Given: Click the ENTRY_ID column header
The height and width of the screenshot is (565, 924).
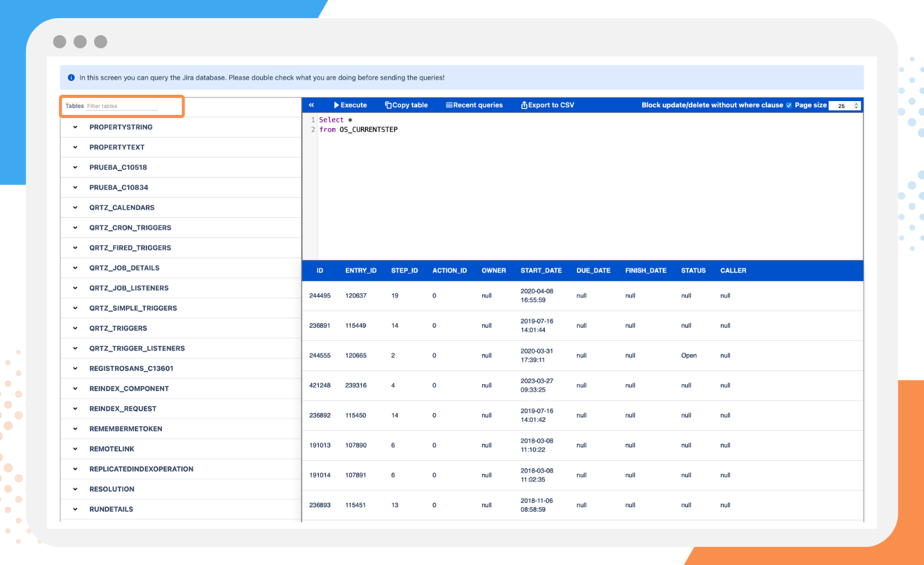Looking at the screenshot, I should click(361, 271).
